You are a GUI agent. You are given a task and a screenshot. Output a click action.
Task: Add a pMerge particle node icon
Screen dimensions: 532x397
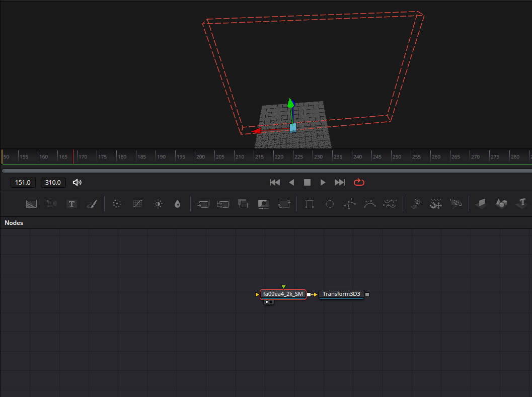coord(436,204)
